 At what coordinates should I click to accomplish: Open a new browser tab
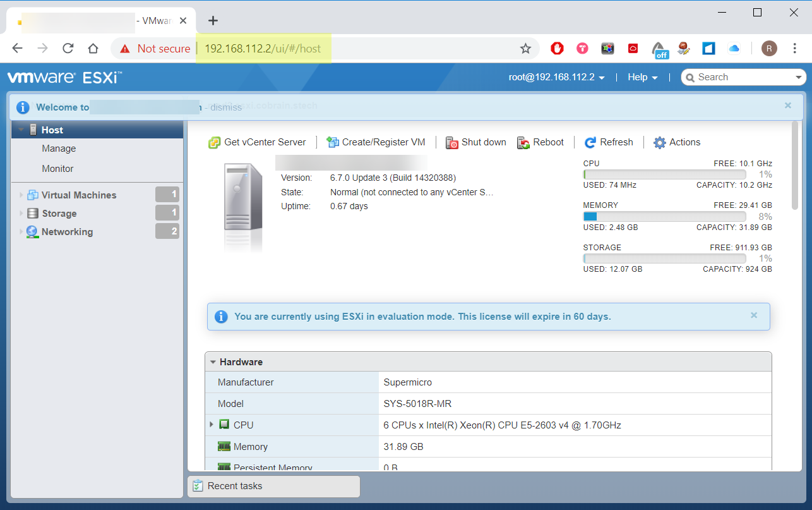pyautogui.click(x=213, y=21)
